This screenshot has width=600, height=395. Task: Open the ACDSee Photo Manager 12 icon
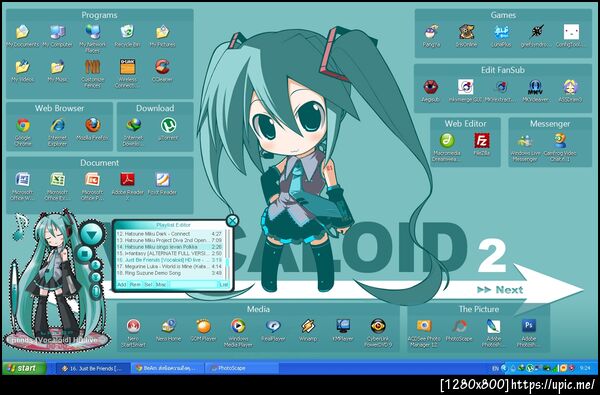pyautogui.click(x=424, y=326)
